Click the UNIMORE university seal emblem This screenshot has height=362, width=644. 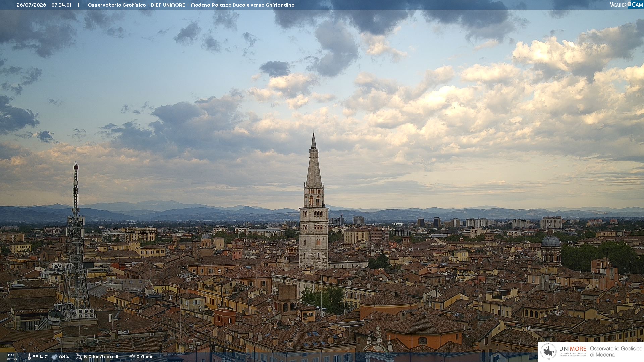tap(548, 352)
